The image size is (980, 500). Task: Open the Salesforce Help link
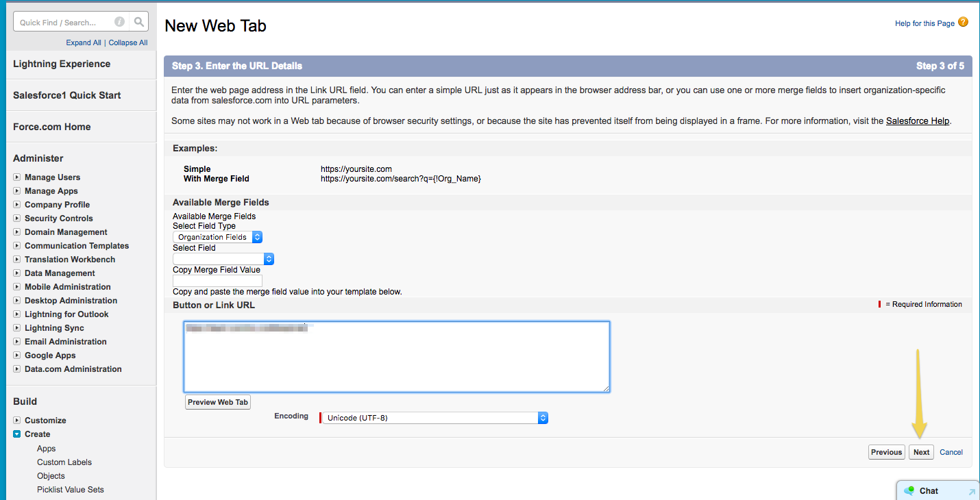point(918,121)
